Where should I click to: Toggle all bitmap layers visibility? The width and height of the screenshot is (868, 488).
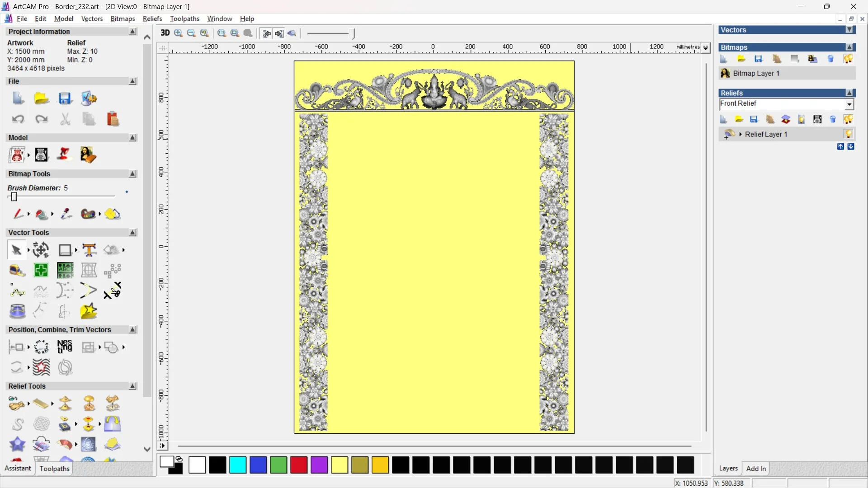click(x=848, y=59)
